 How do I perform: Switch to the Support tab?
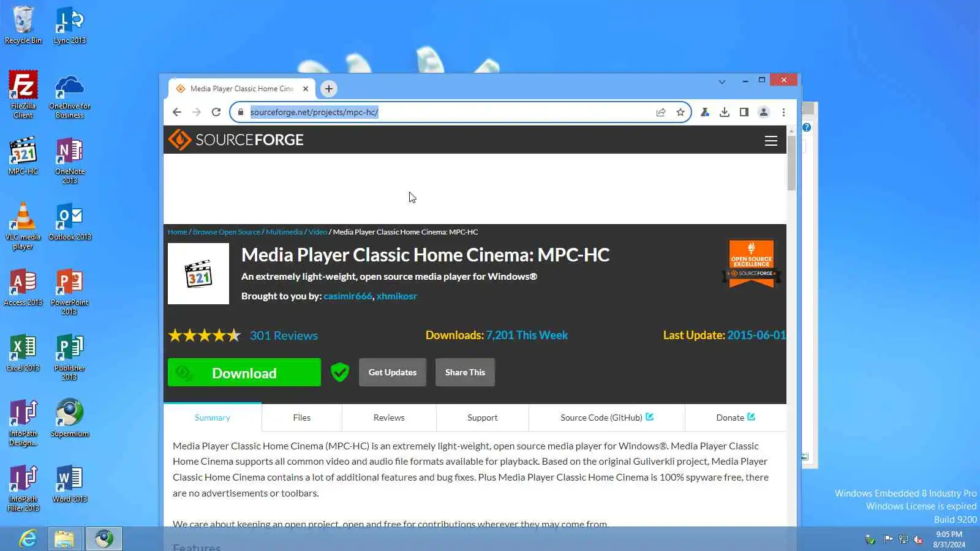[x=483, y=418]
